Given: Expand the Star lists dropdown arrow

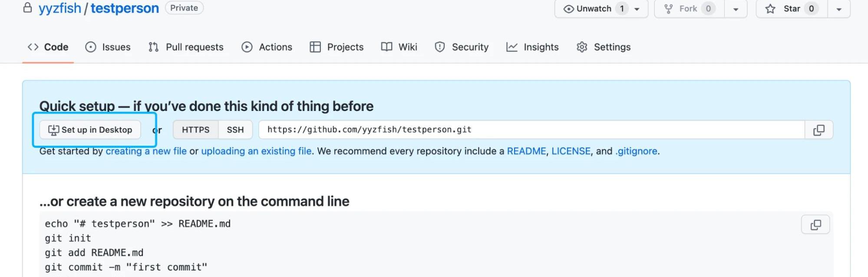Looking at the screenshot, I should (839, 9).
